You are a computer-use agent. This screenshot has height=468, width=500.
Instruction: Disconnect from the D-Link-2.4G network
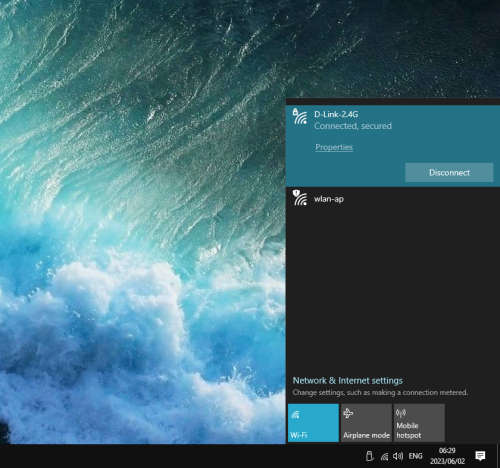tap(449, 172)
